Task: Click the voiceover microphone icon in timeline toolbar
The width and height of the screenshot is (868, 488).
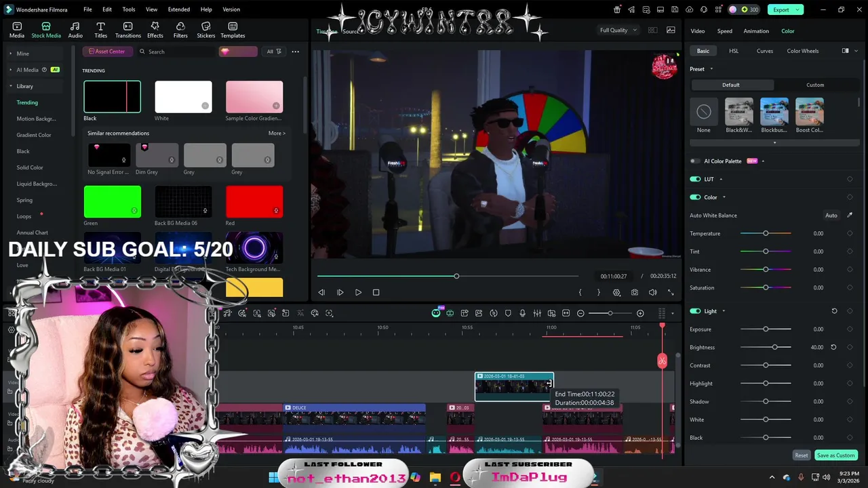Action: coord(522,313)
